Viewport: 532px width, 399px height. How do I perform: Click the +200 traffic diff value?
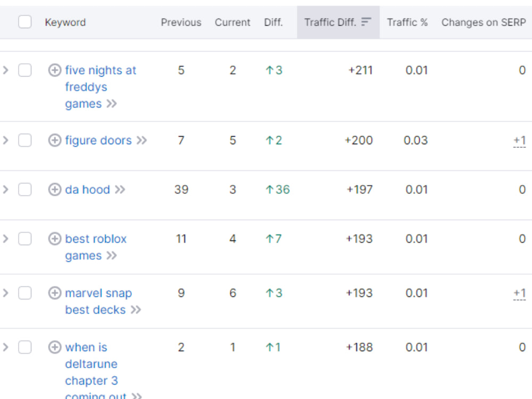pos(359,140)
